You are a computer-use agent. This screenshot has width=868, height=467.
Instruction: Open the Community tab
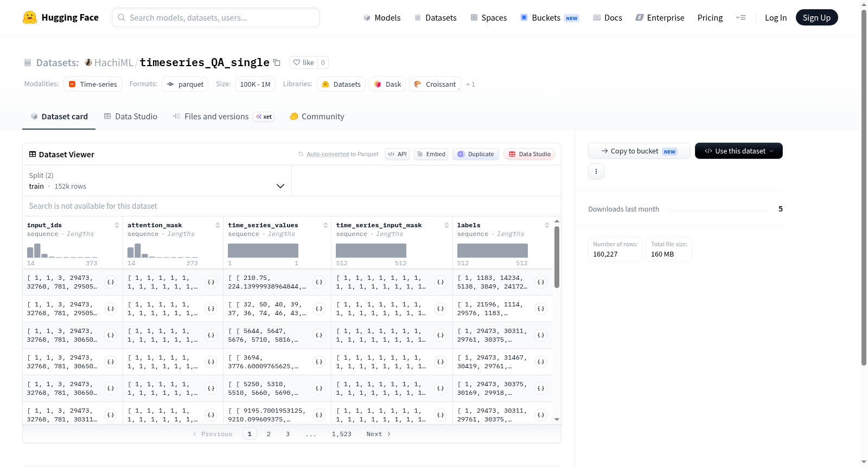coord(317,117)
